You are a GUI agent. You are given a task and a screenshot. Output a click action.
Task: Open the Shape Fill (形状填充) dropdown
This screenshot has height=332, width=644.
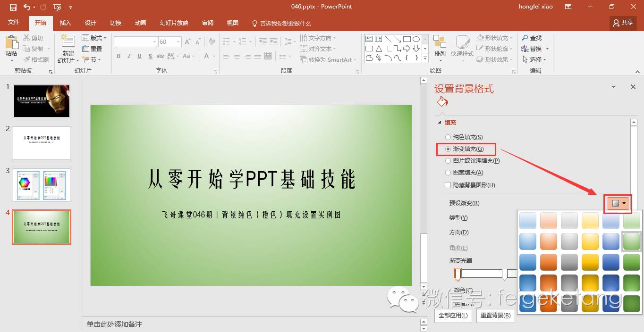click(494, 38)
